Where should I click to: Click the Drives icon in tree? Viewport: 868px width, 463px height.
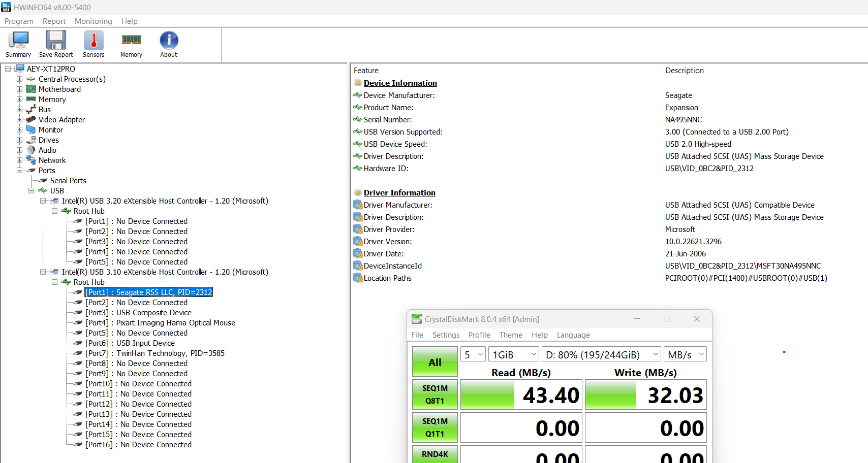click(x=31, y=140)
